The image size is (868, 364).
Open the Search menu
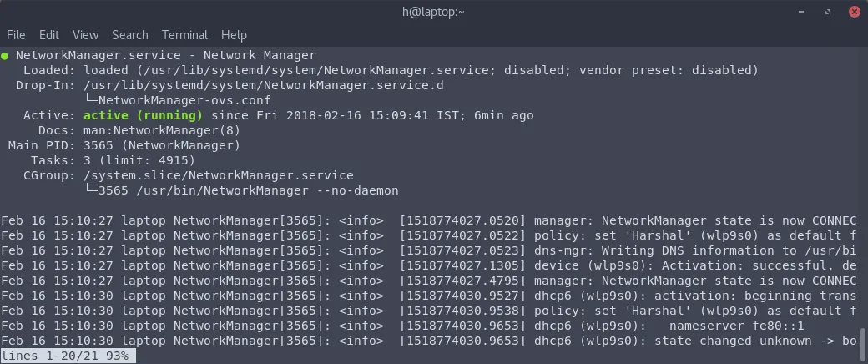point(130,35)
